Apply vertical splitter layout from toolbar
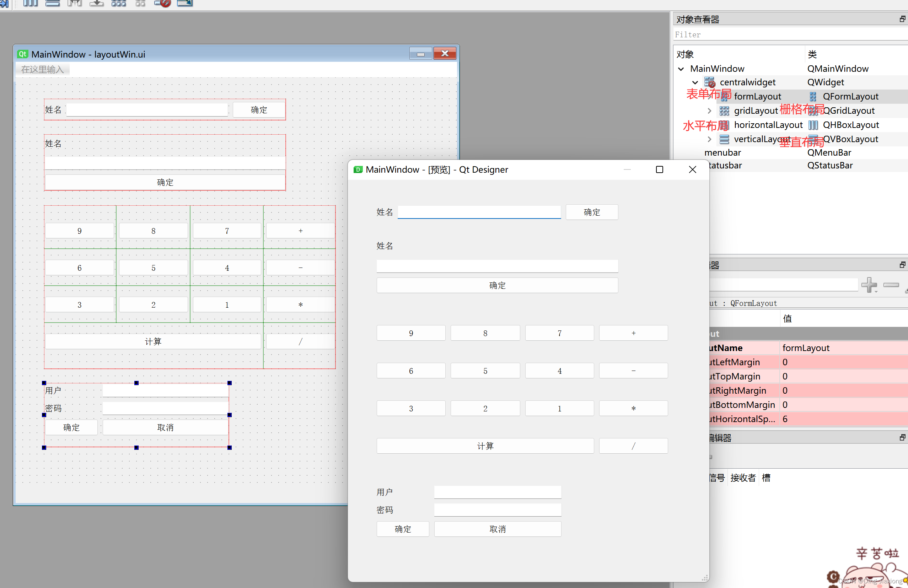 (97, 3)
